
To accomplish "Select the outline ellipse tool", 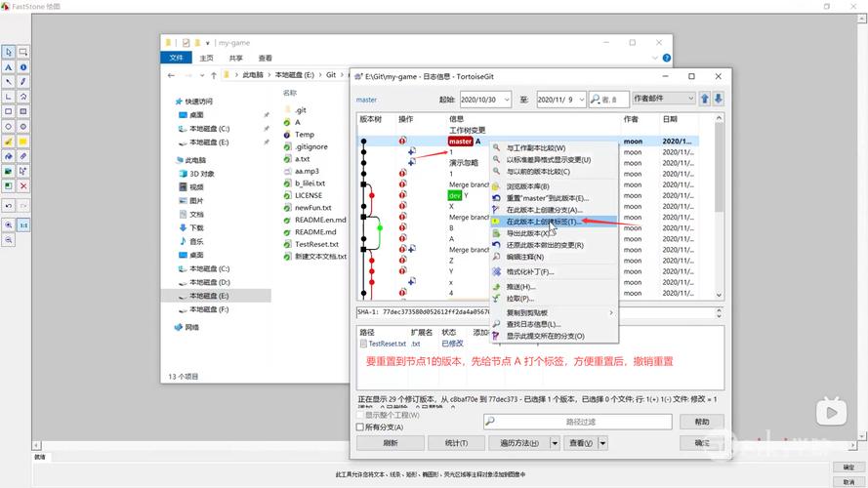I will click(9, 127).
